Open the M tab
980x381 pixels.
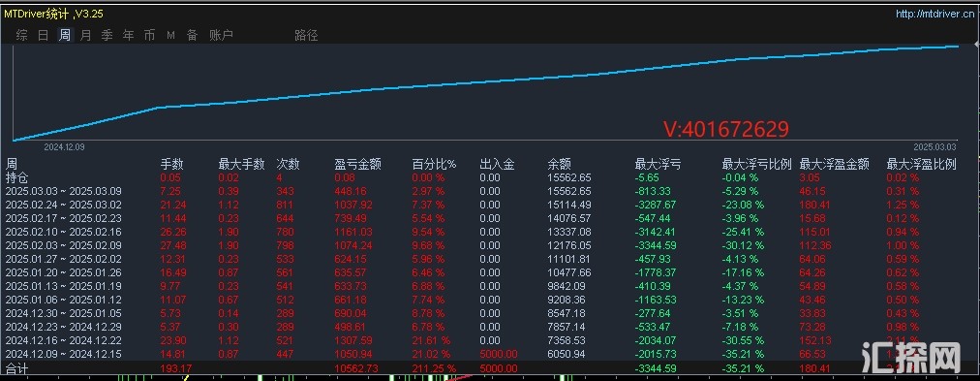tap(170, 36)
